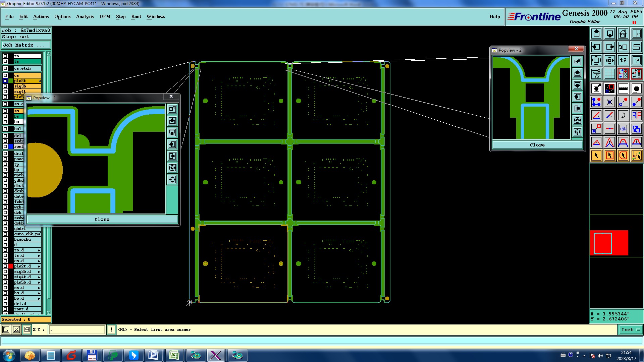644x362 pixels.
Task: Click the home view icon
Action: pos(623,34)
